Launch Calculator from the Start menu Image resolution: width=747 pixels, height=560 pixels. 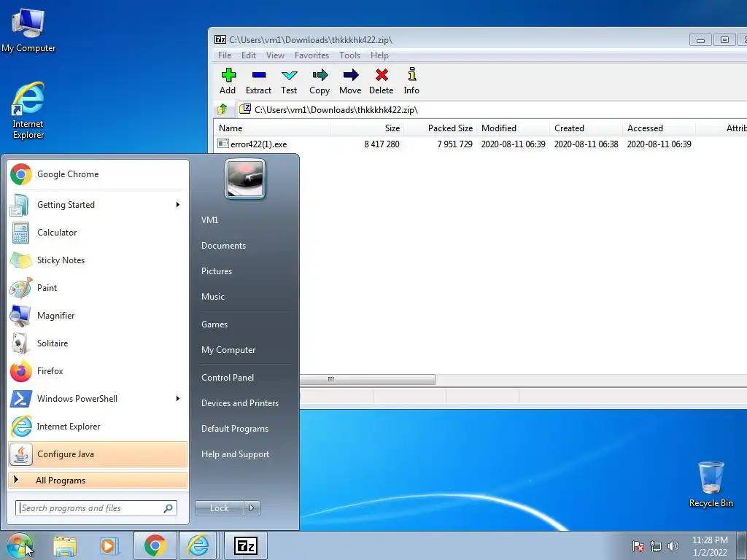(x=98, y=233)
